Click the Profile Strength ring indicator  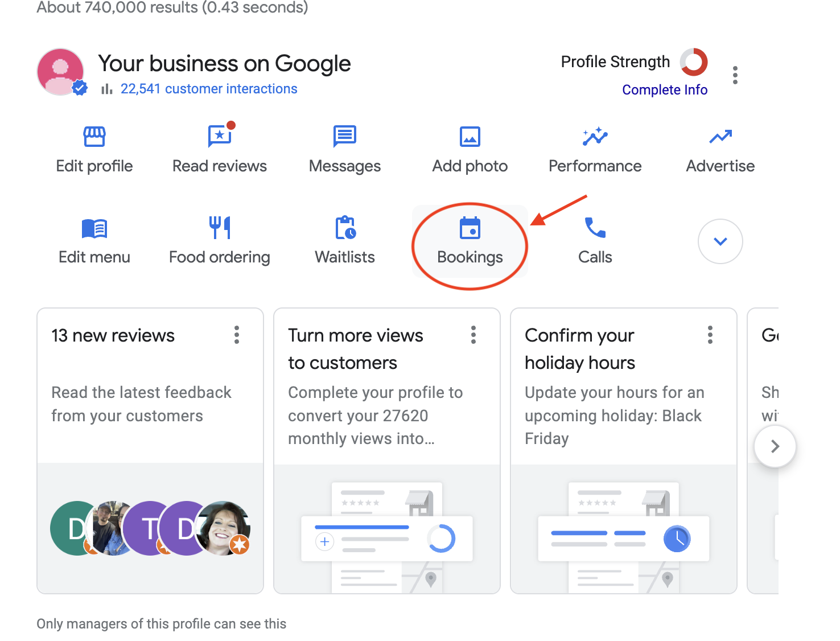pyautogui.click(x=694, y=62)
